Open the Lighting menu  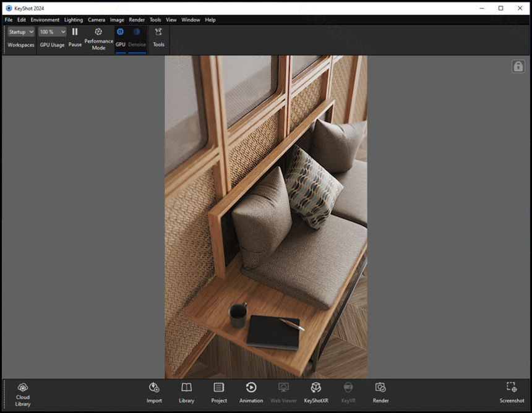[x=73, y=20]
